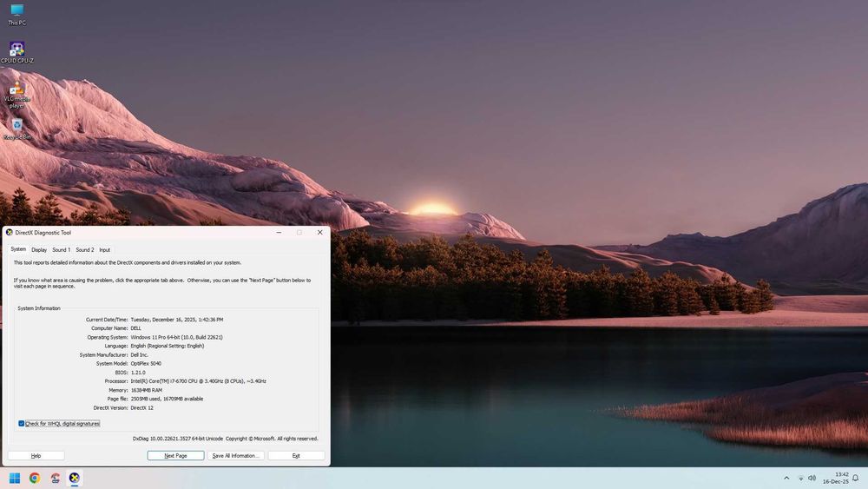Click the Page file usage value

(x=167, y=399)
